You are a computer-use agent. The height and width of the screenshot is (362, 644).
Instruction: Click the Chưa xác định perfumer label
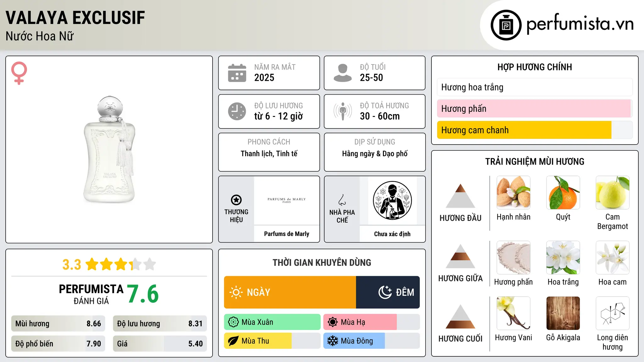(392, 234)
